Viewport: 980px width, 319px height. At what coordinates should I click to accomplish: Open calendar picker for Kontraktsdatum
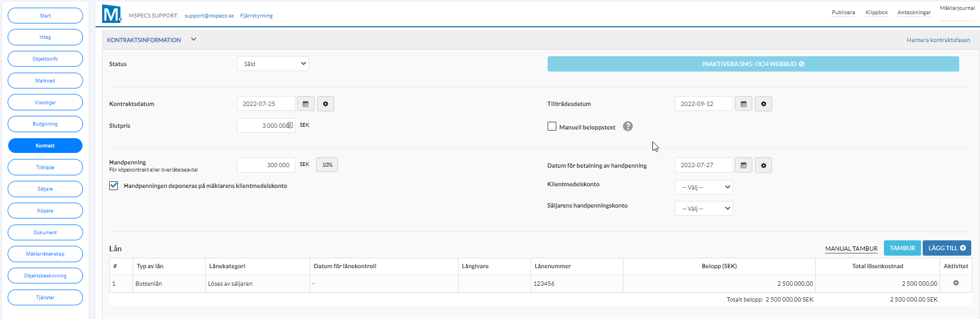click(306, 104)
